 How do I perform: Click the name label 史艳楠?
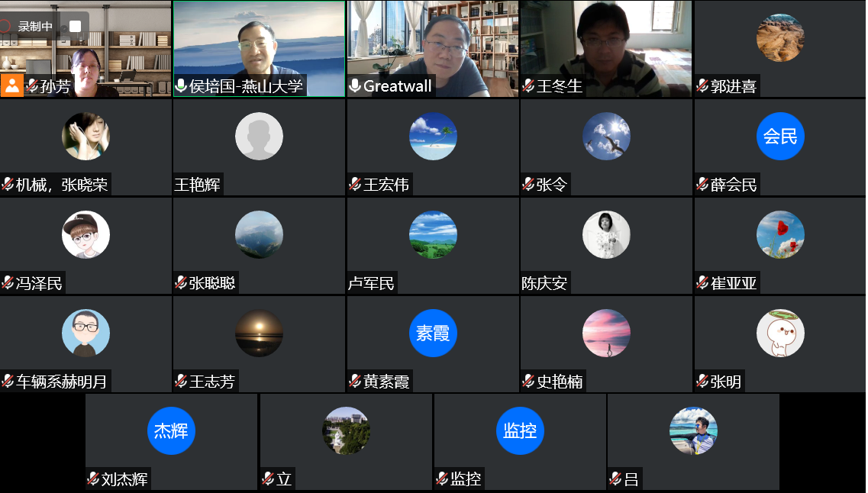pos(560,382)
